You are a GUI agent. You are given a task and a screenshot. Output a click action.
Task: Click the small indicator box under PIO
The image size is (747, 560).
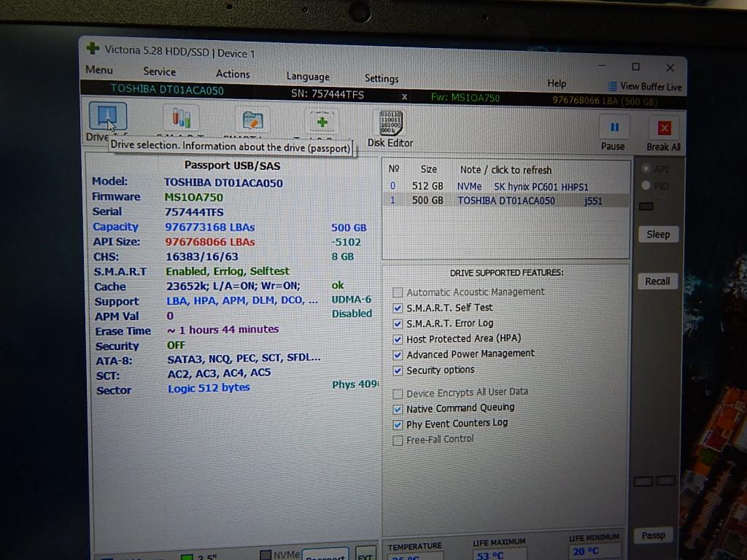646,206
